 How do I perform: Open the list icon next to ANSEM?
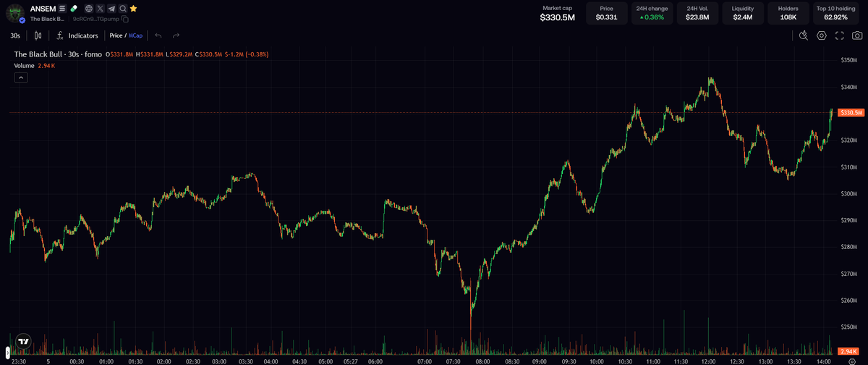62,8
